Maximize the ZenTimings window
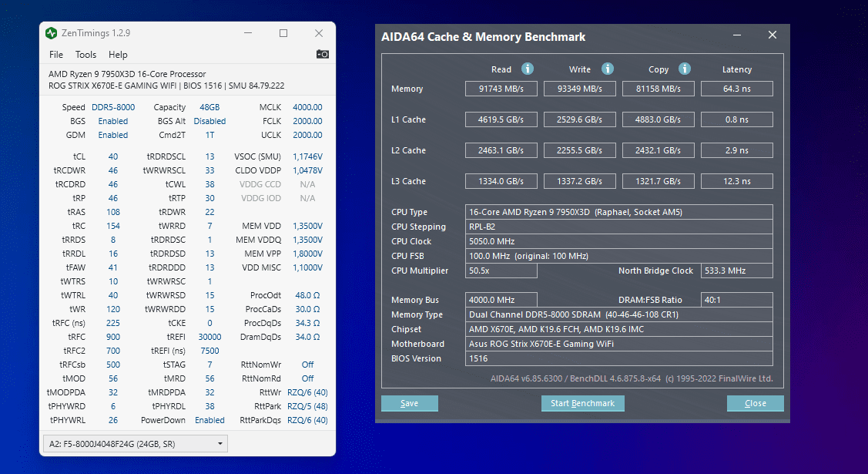This screenshot has width=868, height=474. [x=283, y=33]
